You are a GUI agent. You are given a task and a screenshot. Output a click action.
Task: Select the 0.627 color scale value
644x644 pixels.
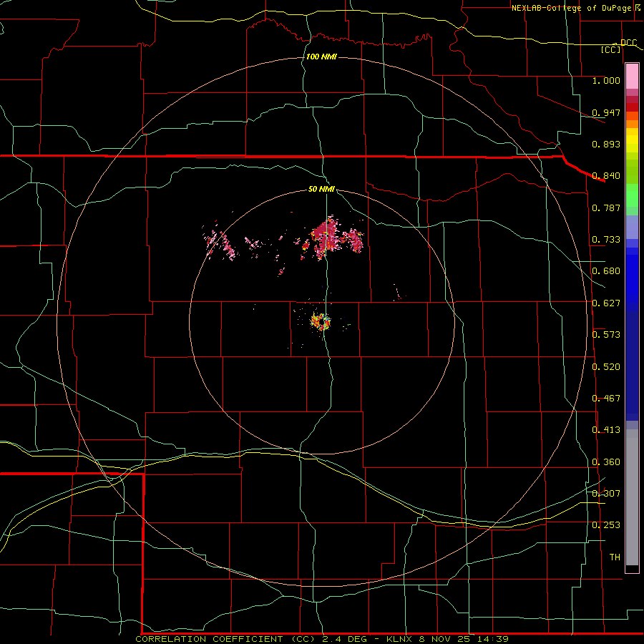click(x=606, y=303)
